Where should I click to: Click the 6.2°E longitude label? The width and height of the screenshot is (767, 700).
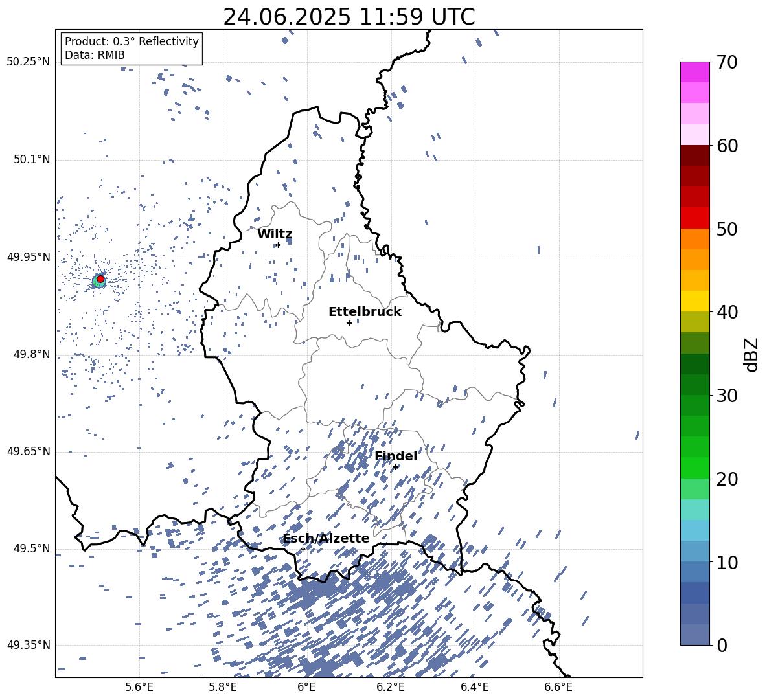(391, 687)
